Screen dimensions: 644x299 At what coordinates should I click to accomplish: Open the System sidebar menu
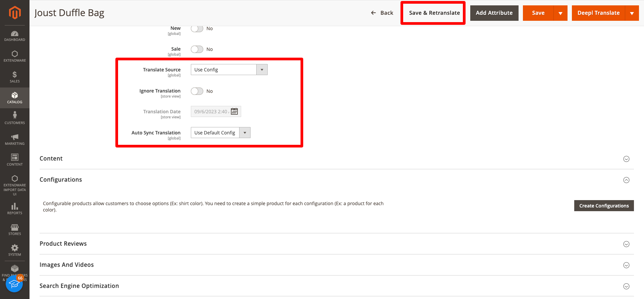(15, 250)
